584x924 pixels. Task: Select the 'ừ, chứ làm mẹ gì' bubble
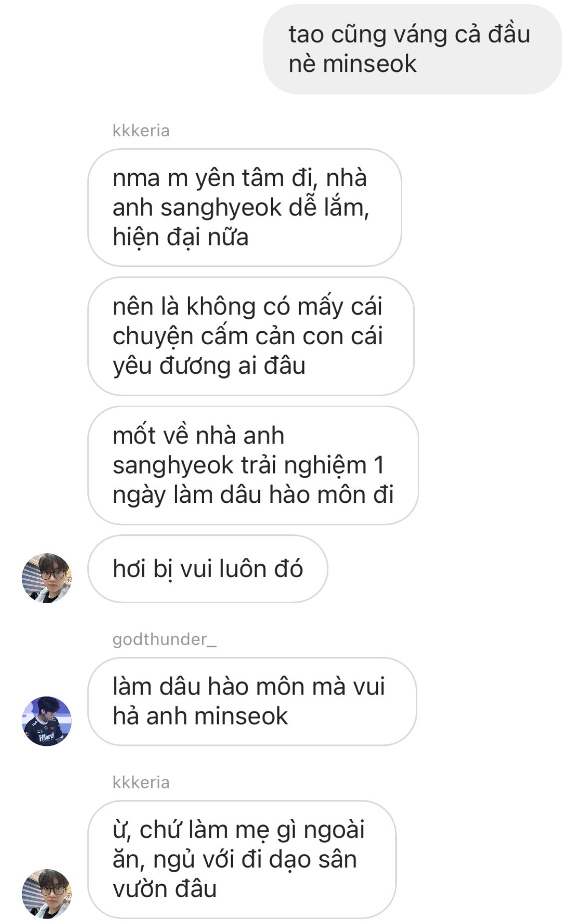tap(242, 859)
